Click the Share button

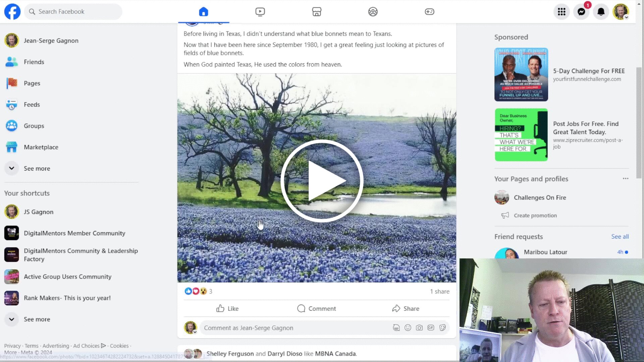click(406, 308)
